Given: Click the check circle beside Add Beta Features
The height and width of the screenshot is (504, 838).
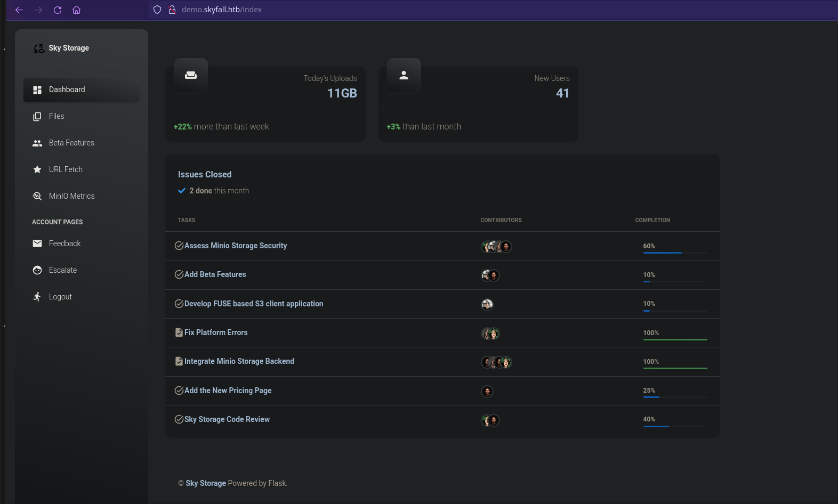Looking at the screenshot, I should pos(179,274).
